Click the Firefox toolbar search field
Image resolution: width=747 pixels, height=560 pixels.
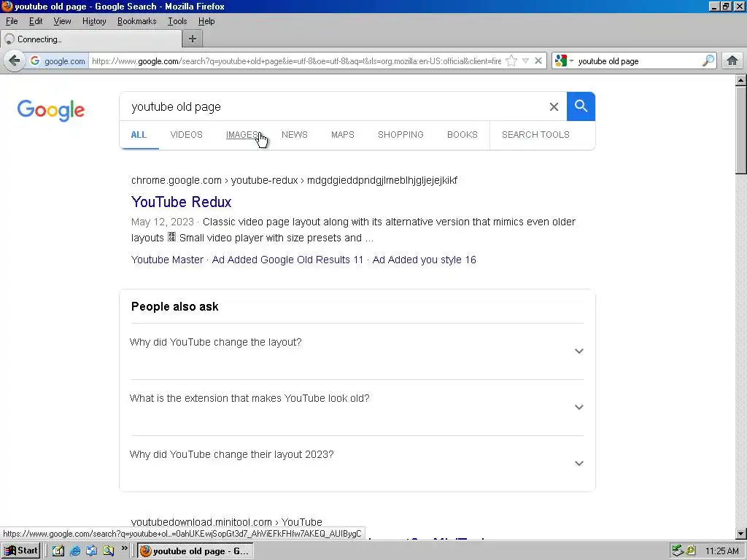[x=638, y=61]
